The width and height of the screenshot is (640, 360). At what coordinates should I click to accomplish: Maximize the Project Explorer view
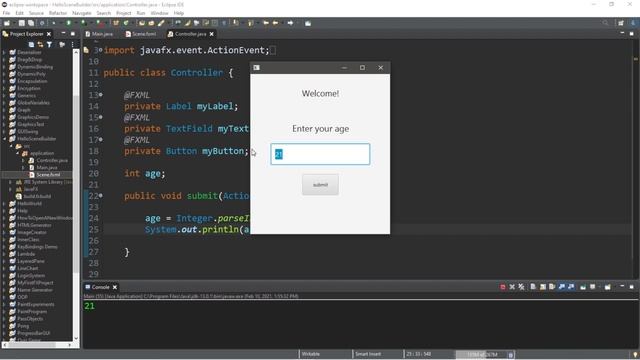(73, 33)
